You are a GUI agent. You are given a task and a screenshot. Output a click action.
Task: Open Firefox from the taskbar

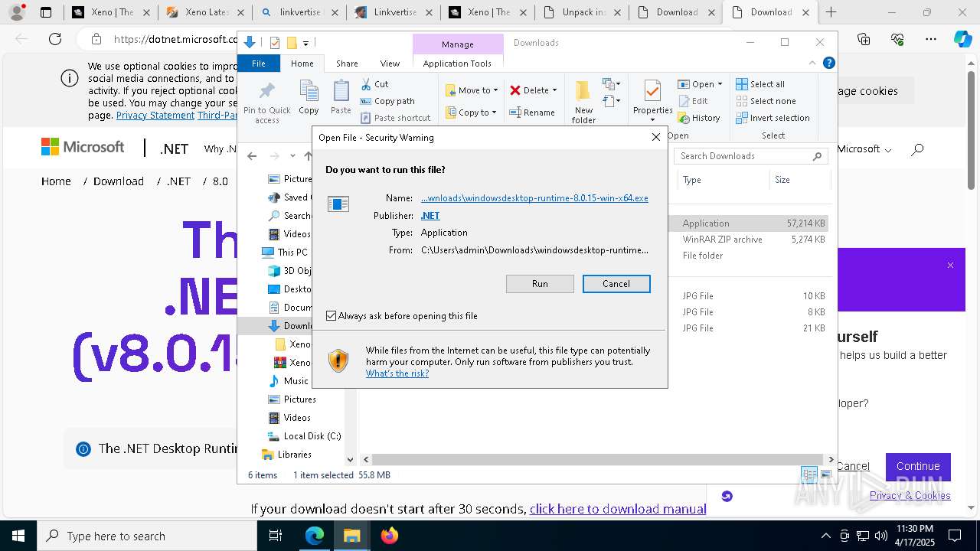(x=389, y=536)
